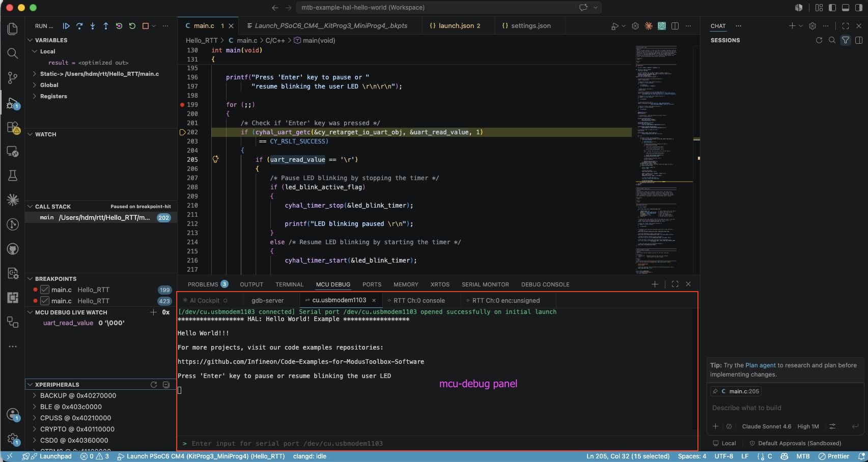Toggle the sessions filter funnel
Image resolution: width=868 pixels, height=462 pixels.
[x=845, y=40]
